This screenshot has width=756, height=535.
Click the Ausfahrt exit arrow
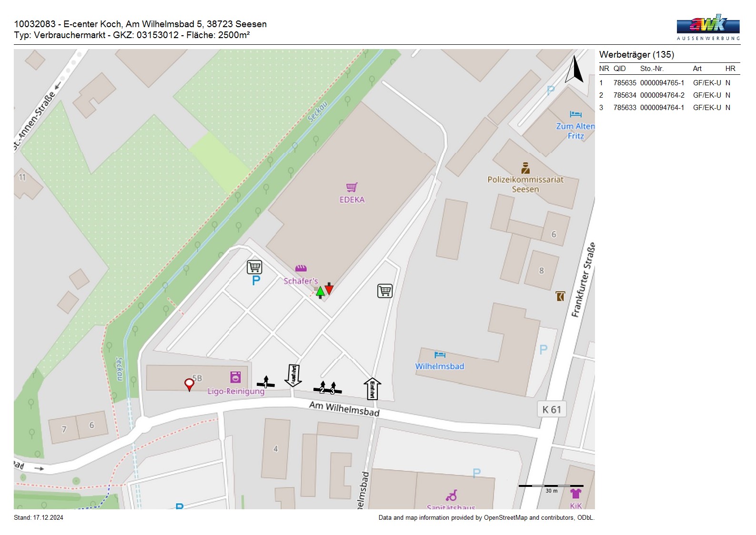pos(293,375)
